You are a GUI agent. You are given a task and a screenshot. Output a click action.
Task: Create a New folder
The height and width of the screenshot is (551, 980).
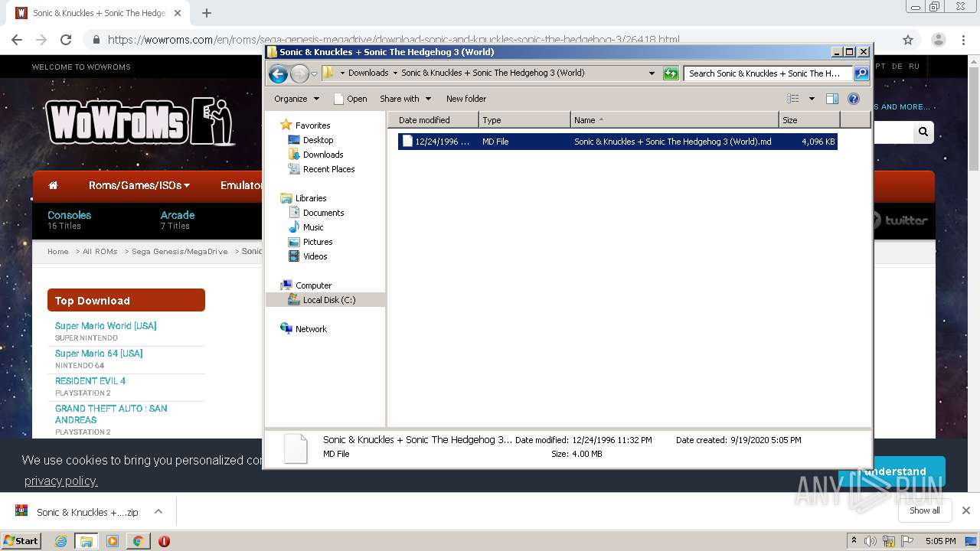coord(466,99)
